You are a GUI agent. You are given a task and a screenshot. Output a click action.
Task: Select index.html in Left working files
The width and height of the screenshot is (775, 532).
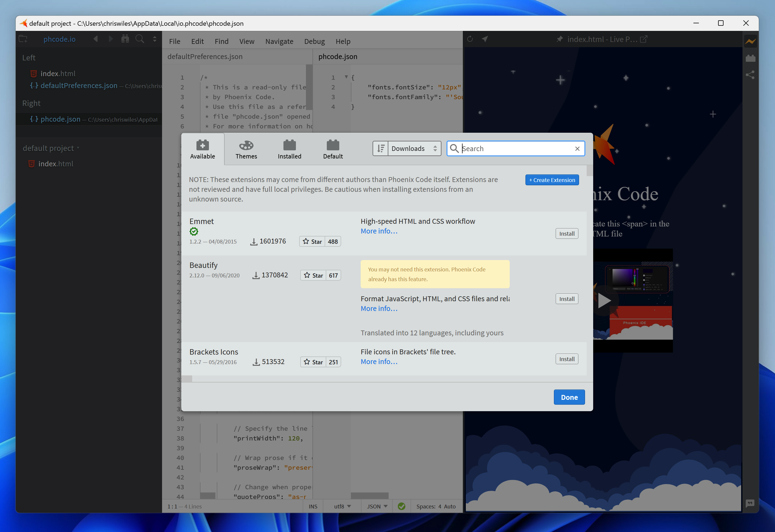[x=58, y=73]
